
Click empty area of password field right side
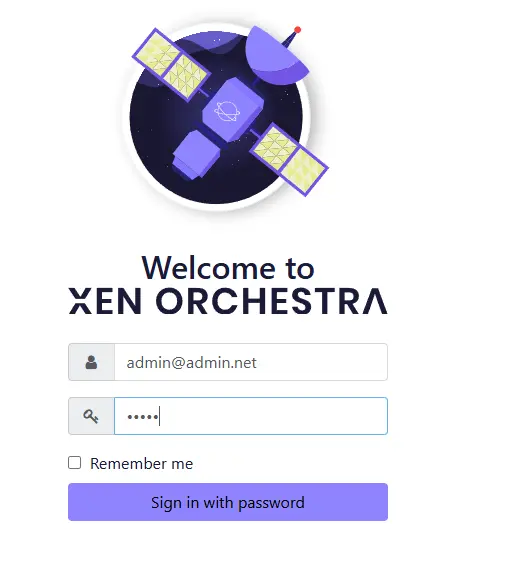tap(308, 416)
